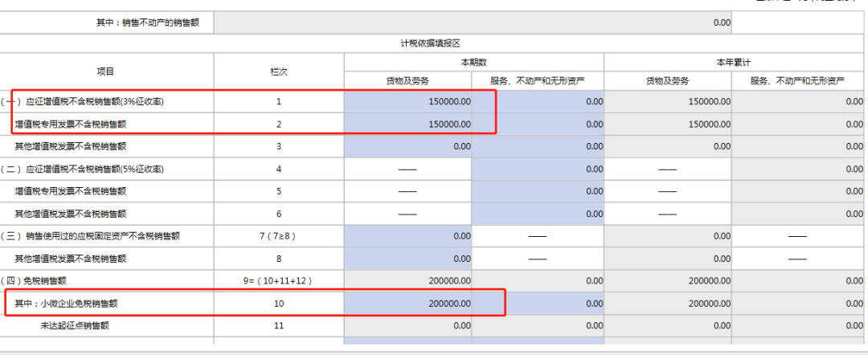Click the 本年累计 column header
The height and width of the screenshot is (355, 868).
point(735,62)
